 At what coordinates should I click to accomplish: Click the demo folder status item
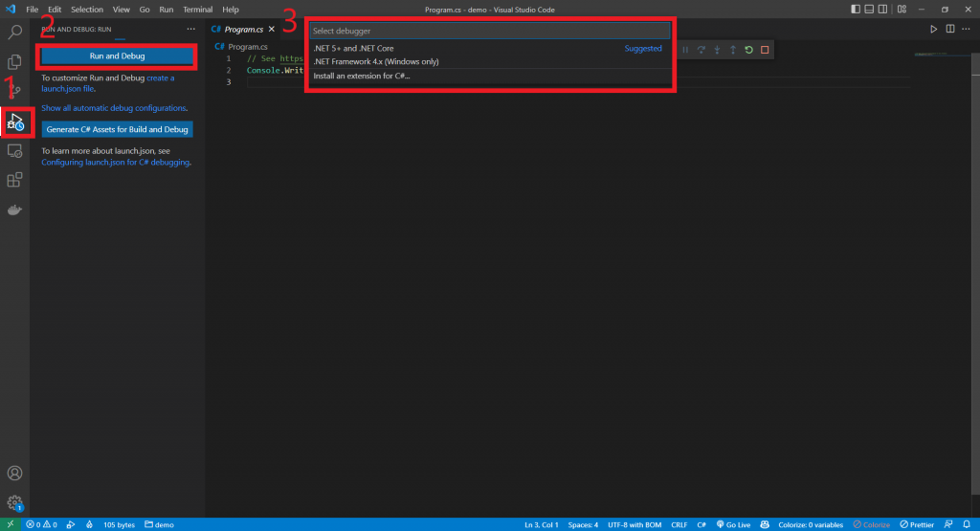point(160,524)
